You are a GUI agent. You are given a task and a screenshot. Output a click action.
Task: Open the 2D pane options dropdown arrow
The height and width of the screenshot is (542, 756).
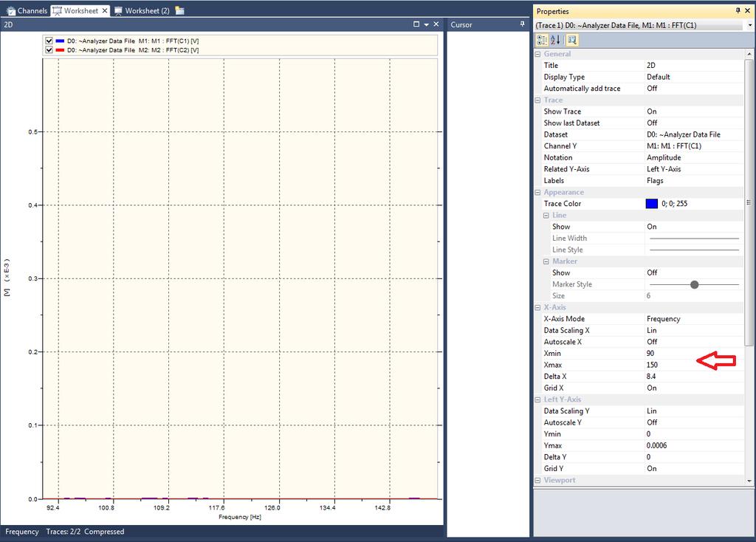pos(426,24)
